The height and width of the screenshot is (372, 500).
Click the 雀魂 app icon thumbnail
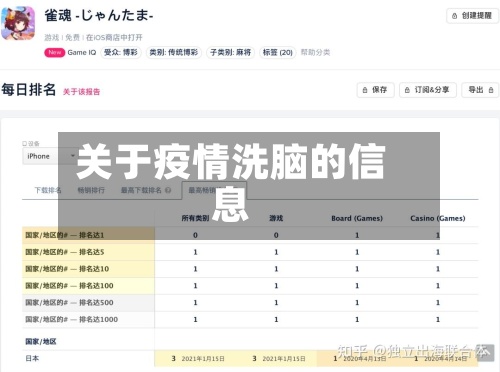18,23
